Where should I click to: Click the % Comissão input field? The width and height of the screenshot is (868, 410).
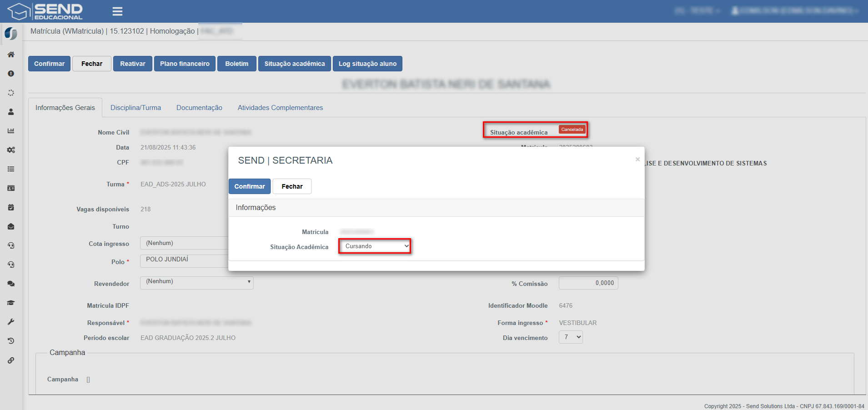click(x=588, y=283)
